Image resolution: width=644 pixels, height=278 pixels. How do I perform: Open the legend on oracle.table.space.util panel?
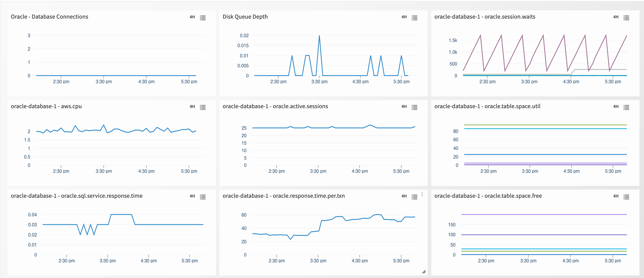pos(627,107)
